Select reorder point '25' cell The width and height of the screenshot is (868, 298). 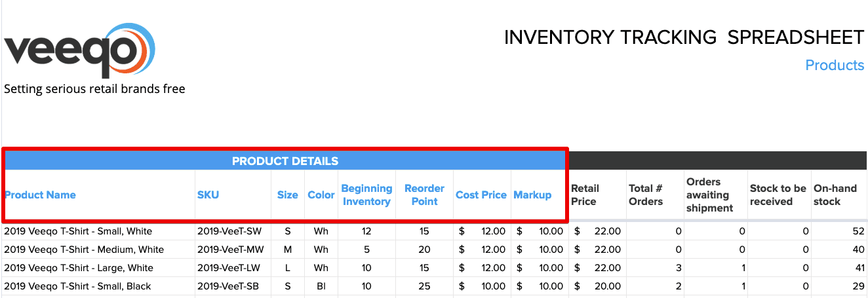tap(424, 286)
